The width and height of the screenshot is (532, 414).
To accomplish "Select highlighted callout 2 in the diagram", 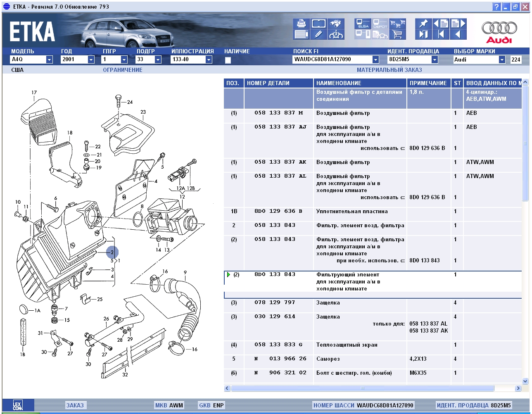I will 112,252.
